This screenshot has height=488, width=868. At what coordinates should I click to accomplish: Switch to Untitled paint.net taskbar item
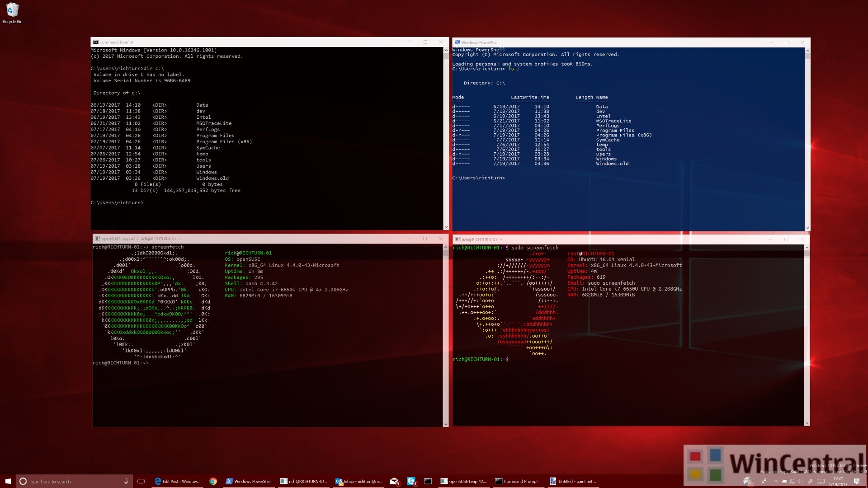pos(573,481)
